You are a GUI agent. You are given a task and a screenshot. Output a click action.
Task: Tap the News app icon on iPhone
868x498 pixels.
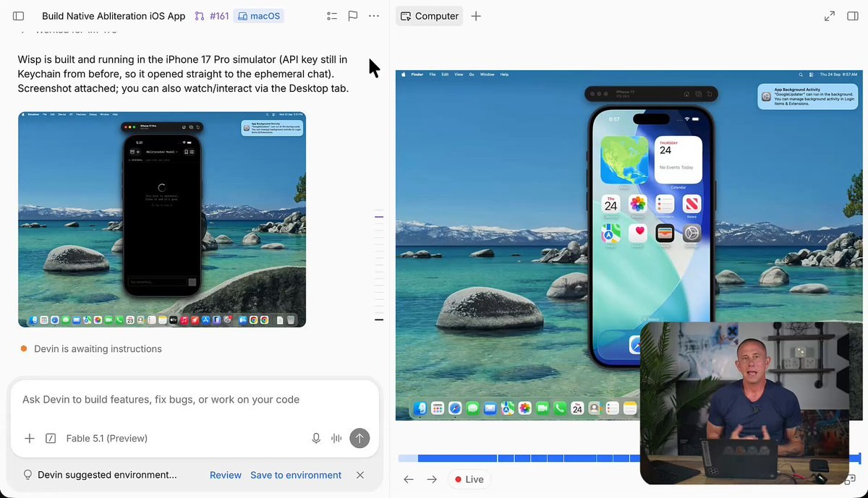(692, 205)
